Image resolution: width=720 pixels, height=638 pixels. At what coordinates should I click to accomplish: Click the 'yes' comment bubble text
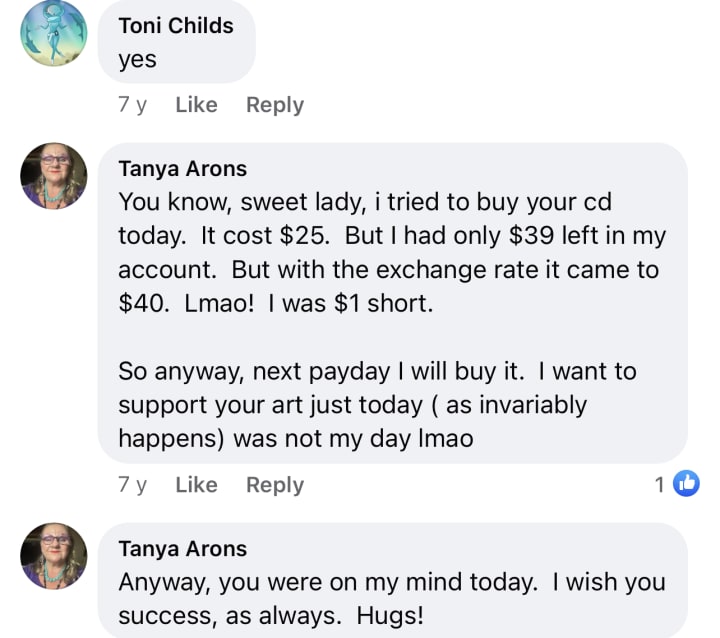137,60
